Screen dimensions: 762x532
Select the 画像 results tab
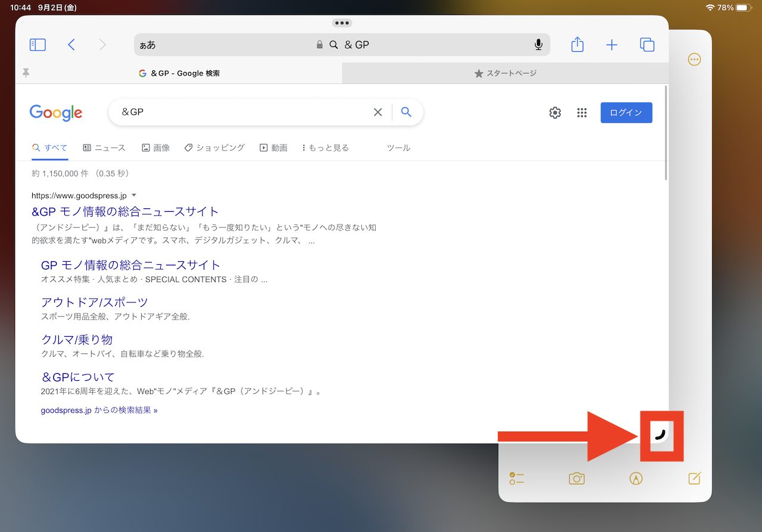tap(156, 148)
